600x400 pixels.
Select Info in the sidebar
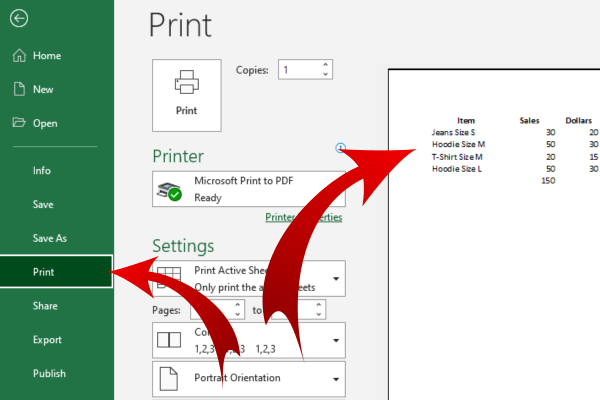(42, 171)
